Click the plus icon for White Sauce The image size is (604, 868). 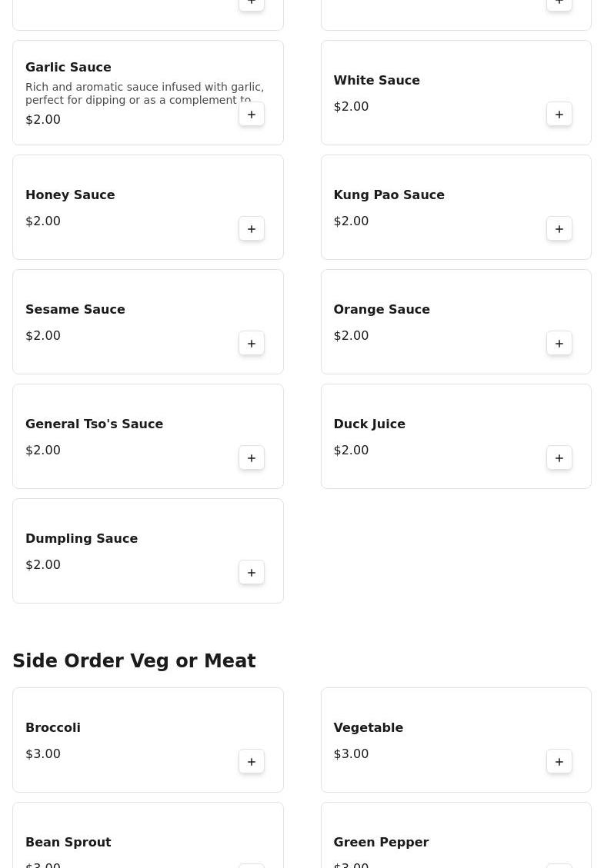pyautogui.click(x=559, y=115)
